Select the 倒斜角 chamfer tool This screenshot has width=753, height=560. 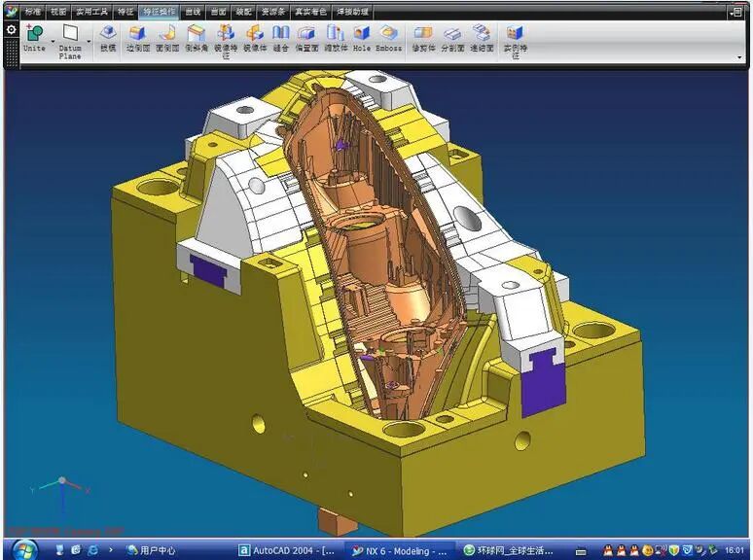[x=197, y=38]
